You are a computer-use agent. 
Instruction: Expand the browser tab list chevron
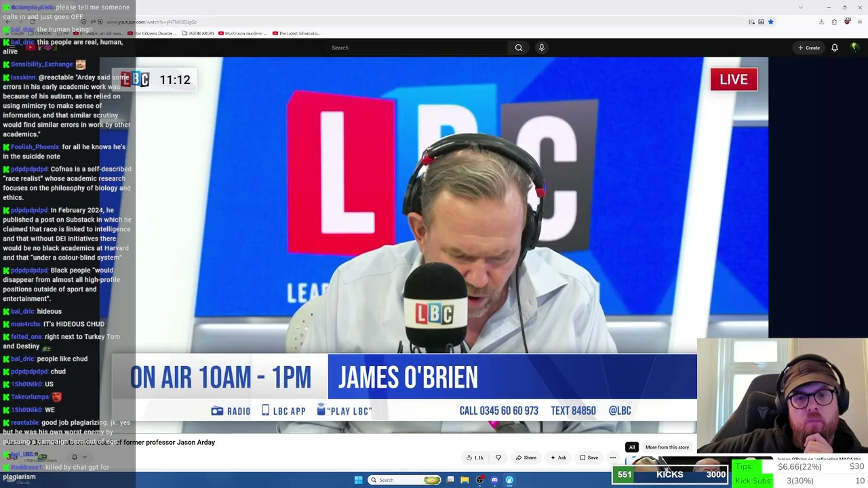pos(801,7)
